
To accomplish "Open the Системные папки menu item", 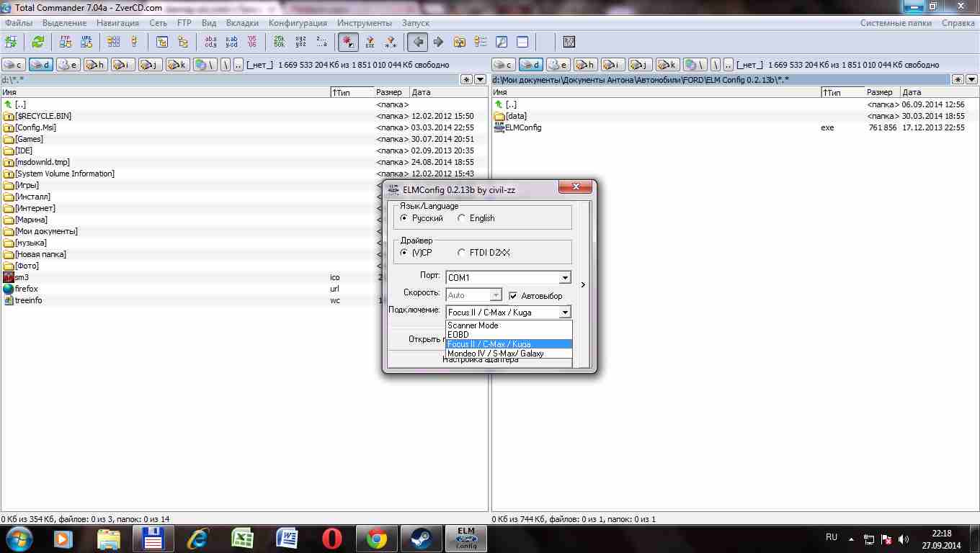I will click(896, 23).
